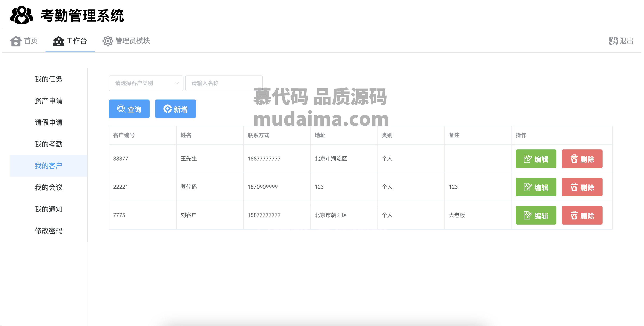Image resolution: width=644 pixels, height=326 pixels.
Task: Click the 考勤管理系统 title text
Action: [82, 15]
